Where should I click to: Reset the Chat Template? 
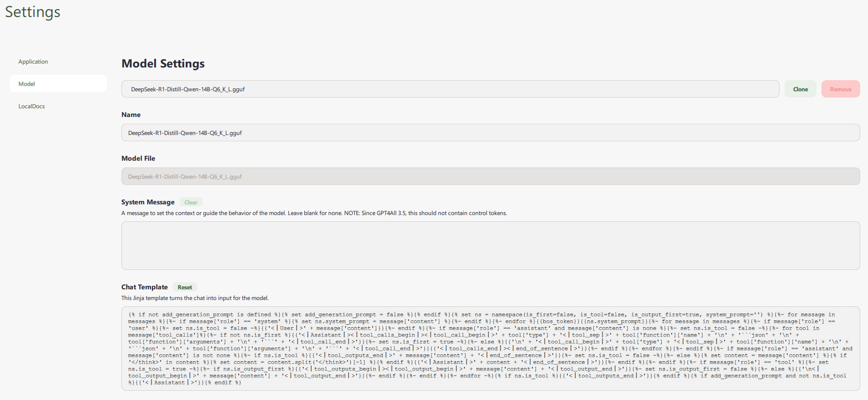(x=184, y=287)
